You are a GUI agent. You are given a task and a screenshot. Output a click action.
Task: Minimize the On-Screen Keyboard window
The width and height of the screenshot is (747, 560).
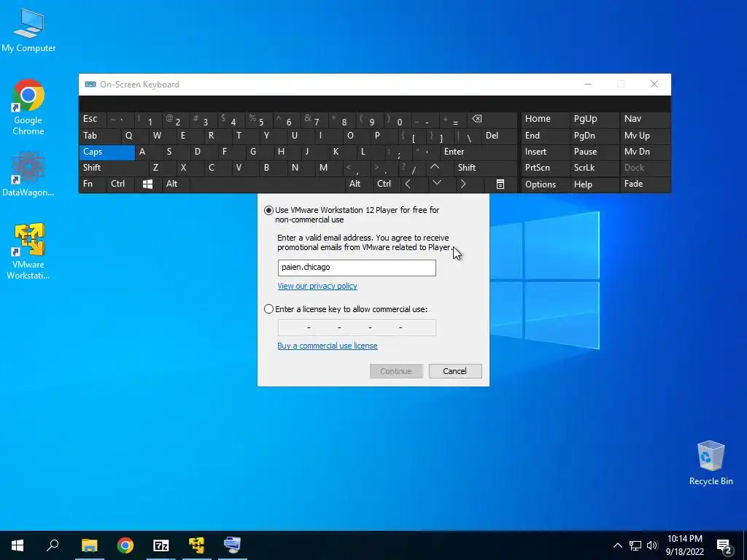point(588,85)
